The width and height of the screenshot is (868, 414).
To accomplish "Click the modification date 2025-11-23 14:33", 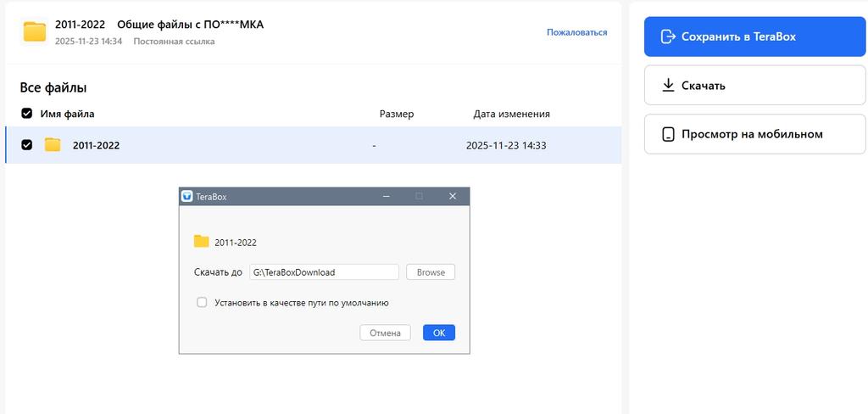I will 507,146.
